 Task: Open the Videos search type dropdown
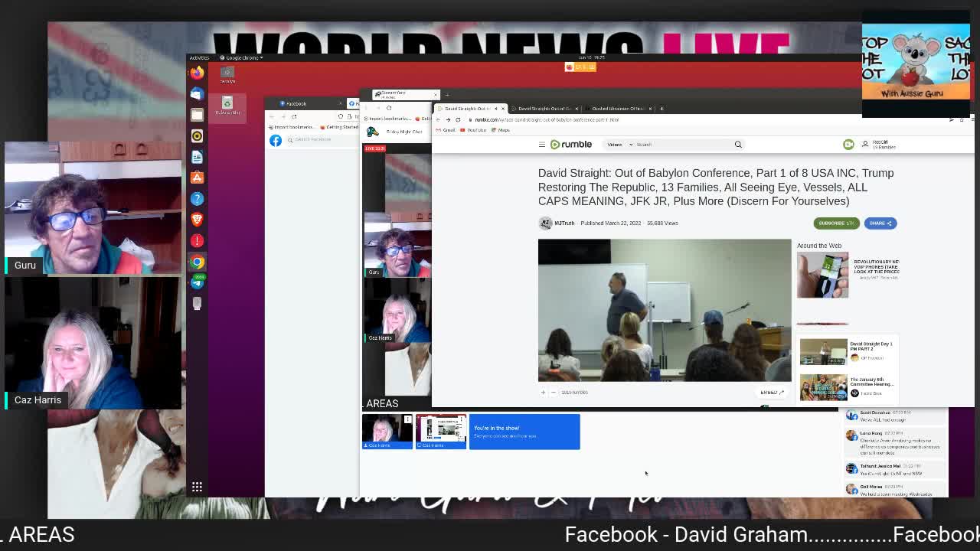click(619, 145)
